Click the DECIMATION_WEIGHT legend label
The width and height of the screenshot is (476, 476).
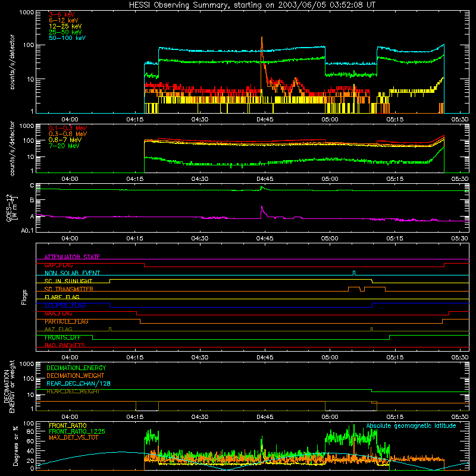click(76, 375)
